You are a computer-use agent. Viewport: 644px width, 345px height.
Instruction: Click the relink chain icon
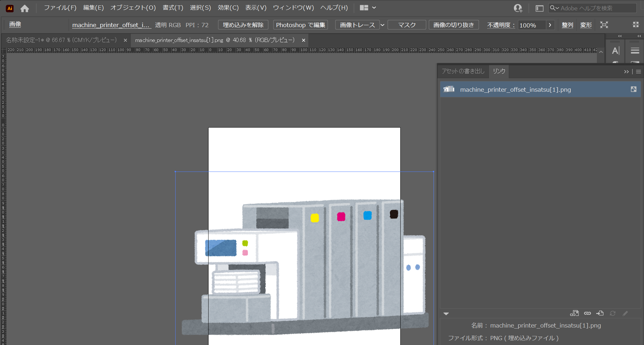(x=588, y=313)
